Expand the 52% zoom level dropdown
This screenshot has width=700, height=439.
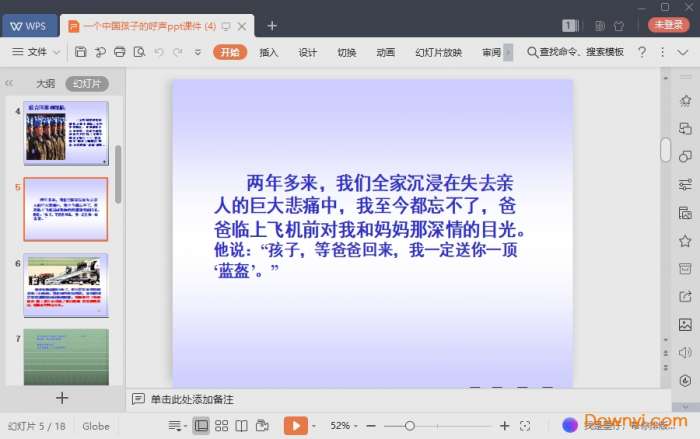pyautogui.click(x=346, y=426)
